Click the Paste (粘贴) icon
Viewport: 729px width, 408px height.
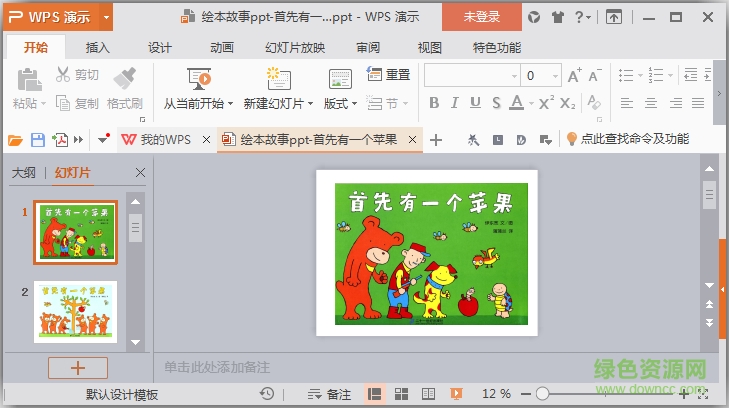(x=29, y=79)
